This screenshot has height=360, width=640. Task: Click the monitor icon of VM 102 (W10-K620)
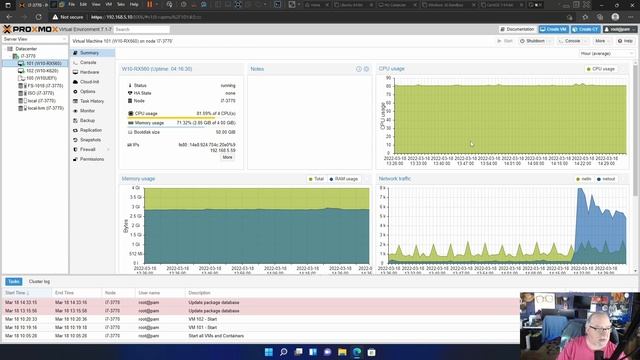[x=21, y=71]
